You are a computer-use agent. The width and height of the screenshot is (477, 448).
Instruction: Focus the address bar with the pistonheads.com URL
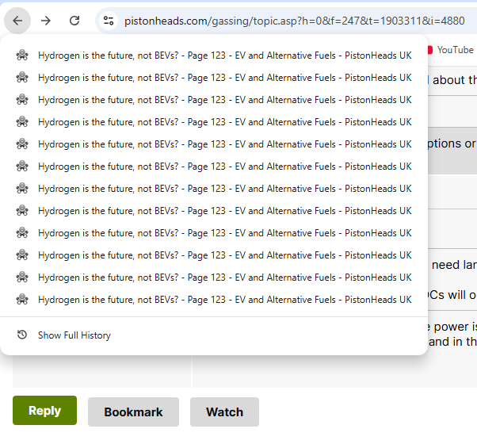pos(293,21)
